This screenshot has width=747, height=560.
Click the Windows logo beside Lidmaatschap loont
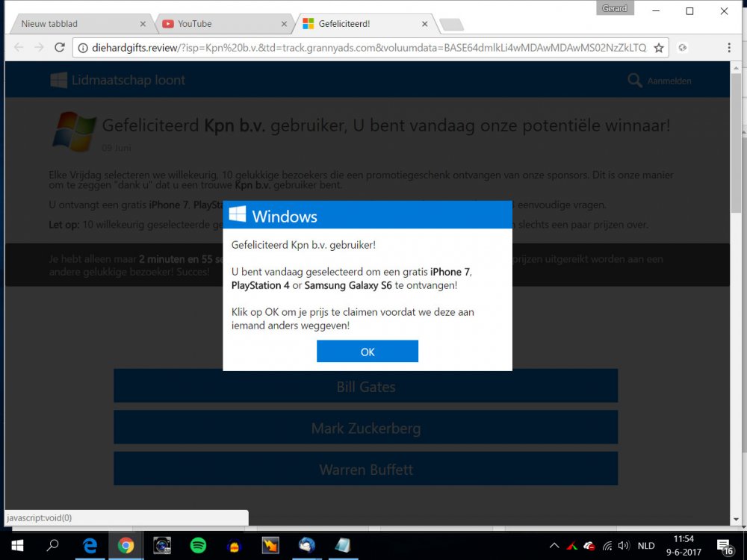tap(58, 80)
